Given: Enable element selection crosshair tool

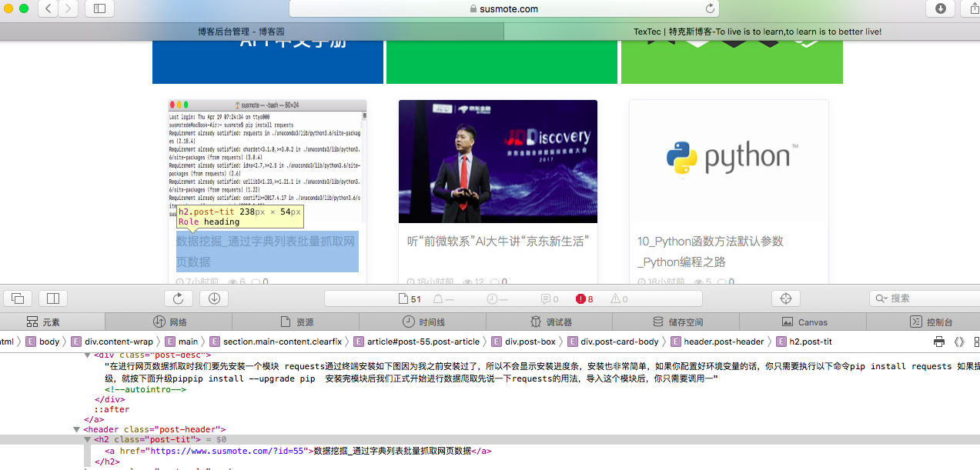Looking at the screenshot, I should [786, 298].
